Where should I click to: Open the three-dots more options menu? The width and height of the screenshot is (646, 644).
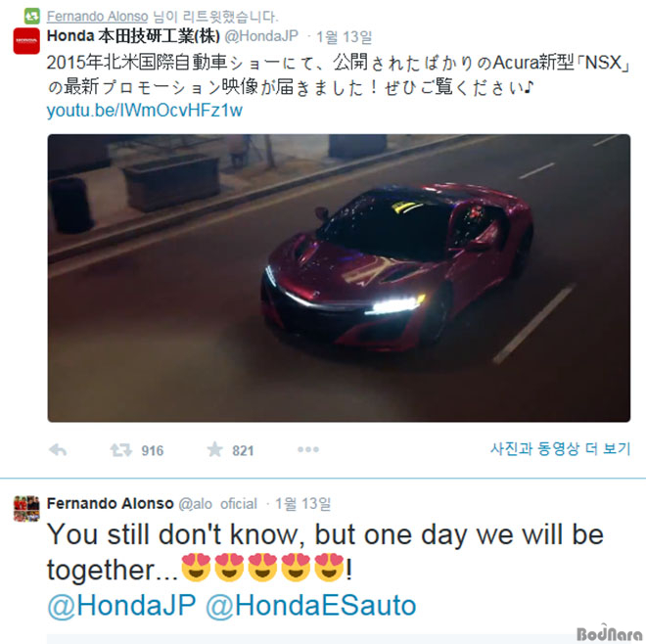pos(308,449)
